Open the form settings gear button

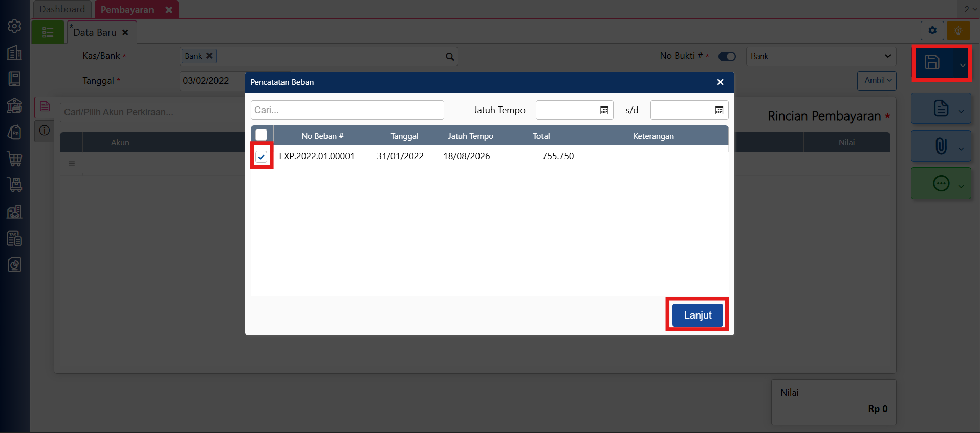[932, 31]
